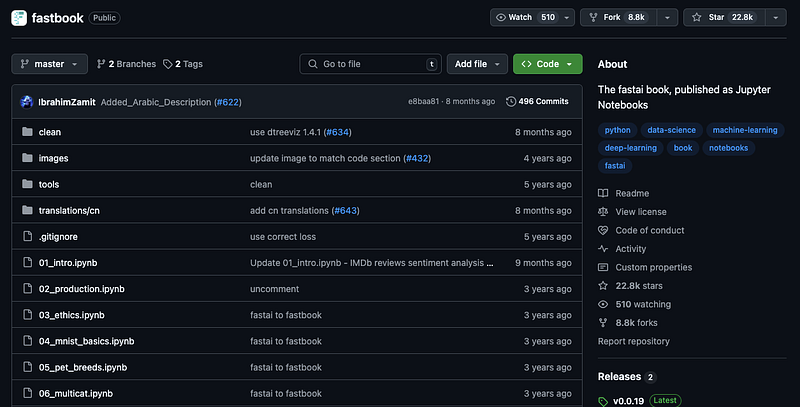Select the fastai topic tag
Screen dimensions: 800x407
tap(615, 166)
